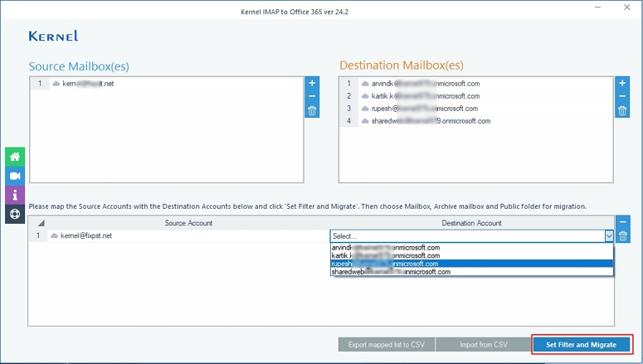The width and height of the screenshot is (643, 364).
Task: Remove source mailbox using minus icon
Action: point(312,97)
